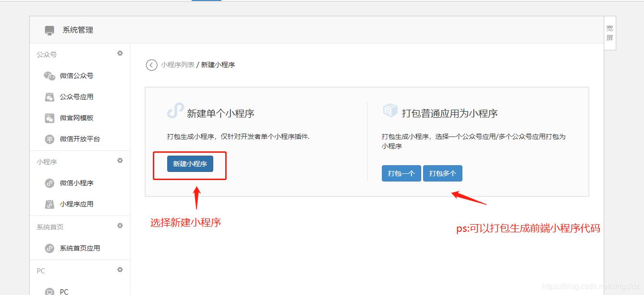Go back using the circular arrow icon
The height and width of the screenshot is (295, 644).
151,65
